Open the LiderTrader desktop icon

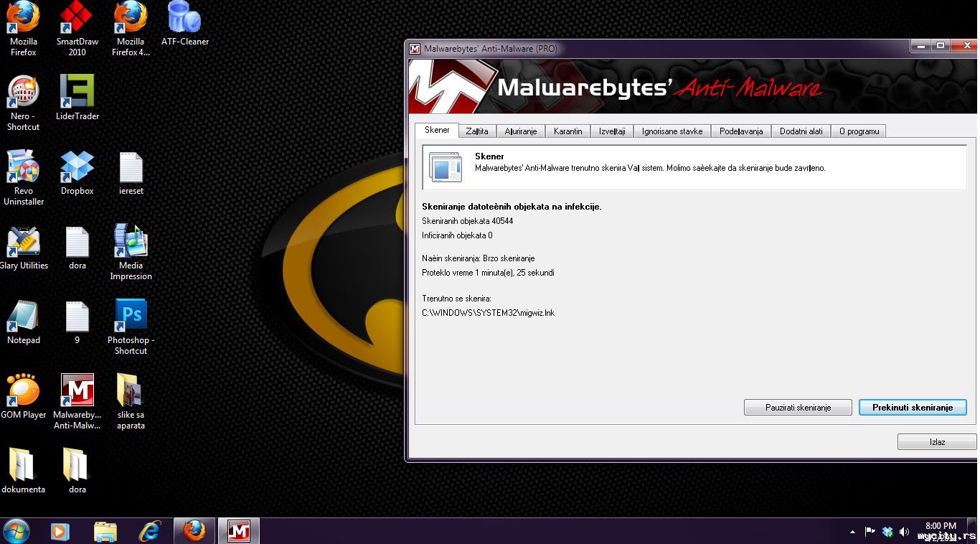point(77,98)
